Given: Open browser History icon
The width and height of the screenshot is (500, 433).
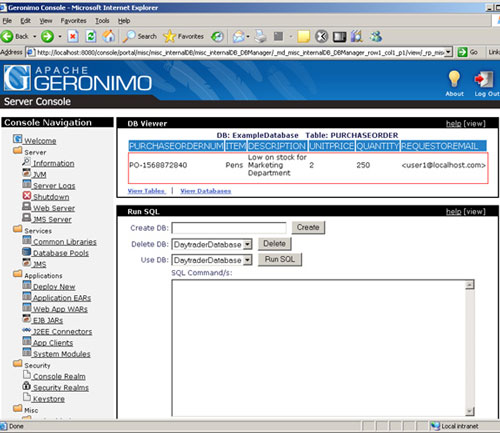Looking at the screenshot, I should (x=218, y=36).
